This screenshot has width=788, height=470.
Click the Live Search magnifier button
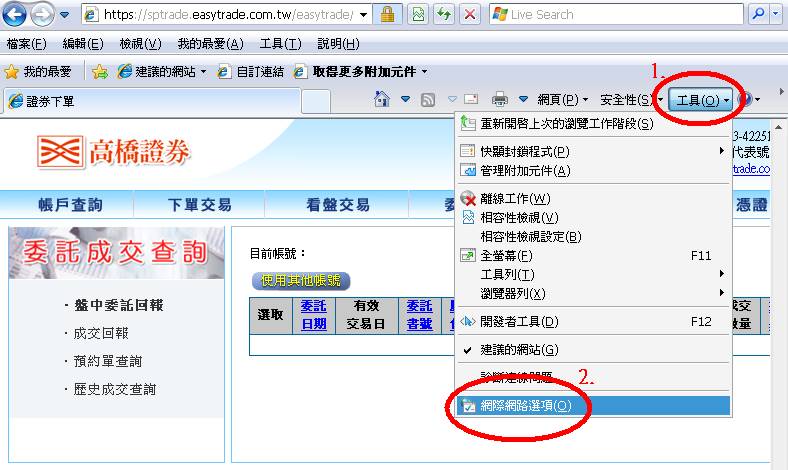(759, 15)
